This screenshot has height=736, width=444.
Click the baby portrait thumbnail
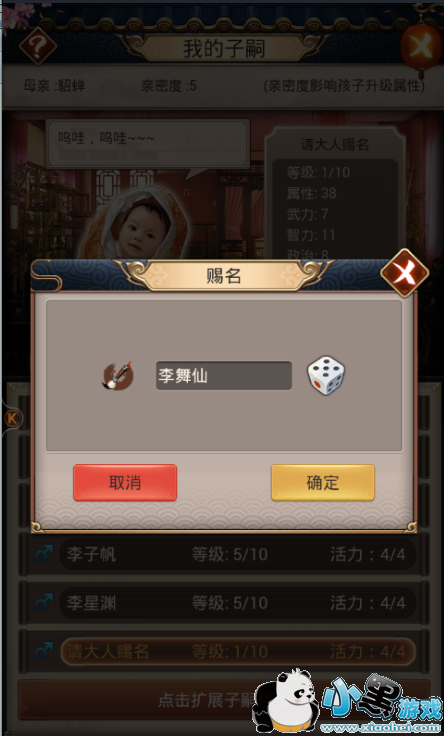139,225
